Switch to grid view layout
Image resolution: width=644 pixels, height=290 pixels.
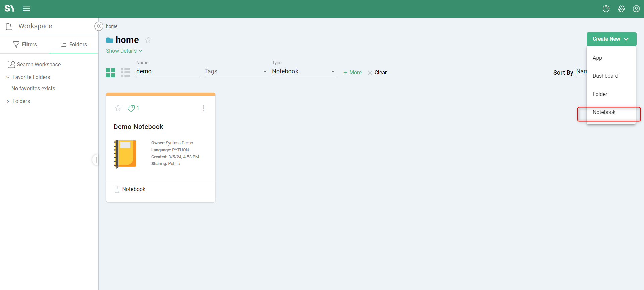[111, 73]
